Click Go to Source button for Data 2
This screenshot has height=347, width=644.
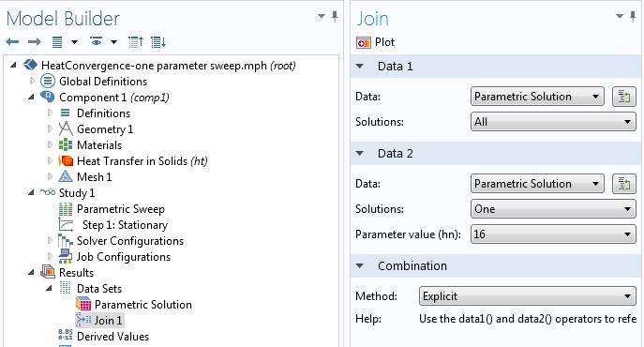[x=624, y=184]
